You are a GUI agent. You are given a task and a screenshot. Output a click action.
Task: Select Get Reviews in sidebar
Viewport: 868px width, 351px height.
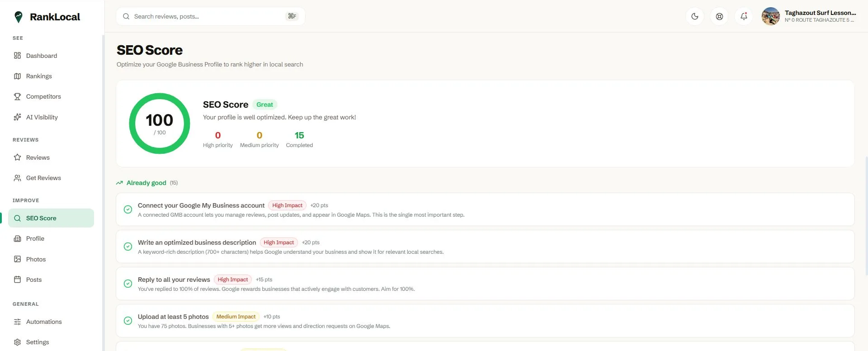tap(51, 178)
